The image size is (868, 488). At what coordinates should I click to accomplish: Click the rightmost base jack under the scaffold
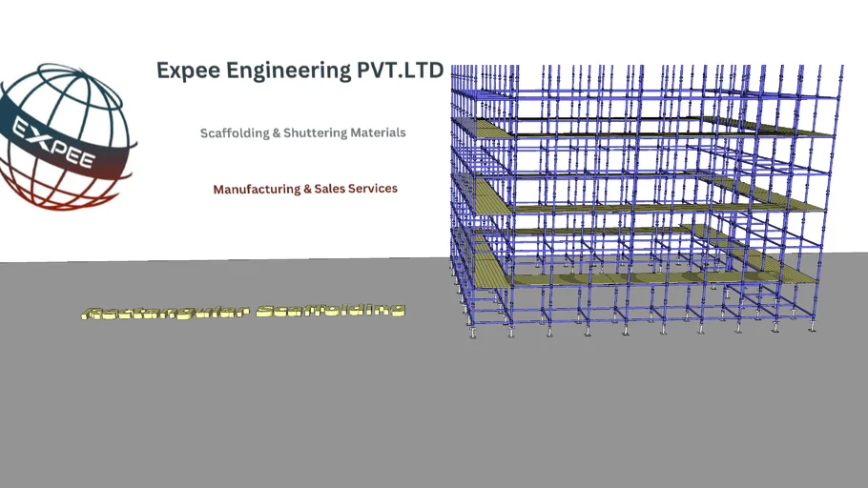[x=813, y=328]
